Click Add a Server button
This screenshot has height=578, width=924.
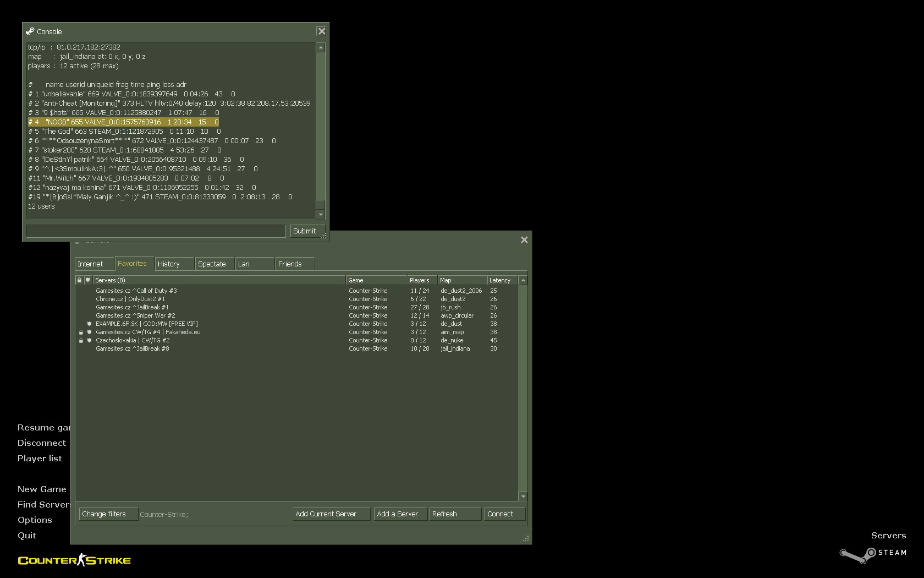coord(400,514)
